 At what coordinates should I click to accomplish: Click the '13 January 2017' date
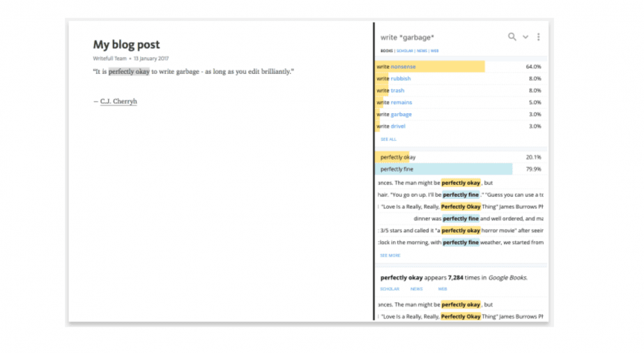pos(151,59)
